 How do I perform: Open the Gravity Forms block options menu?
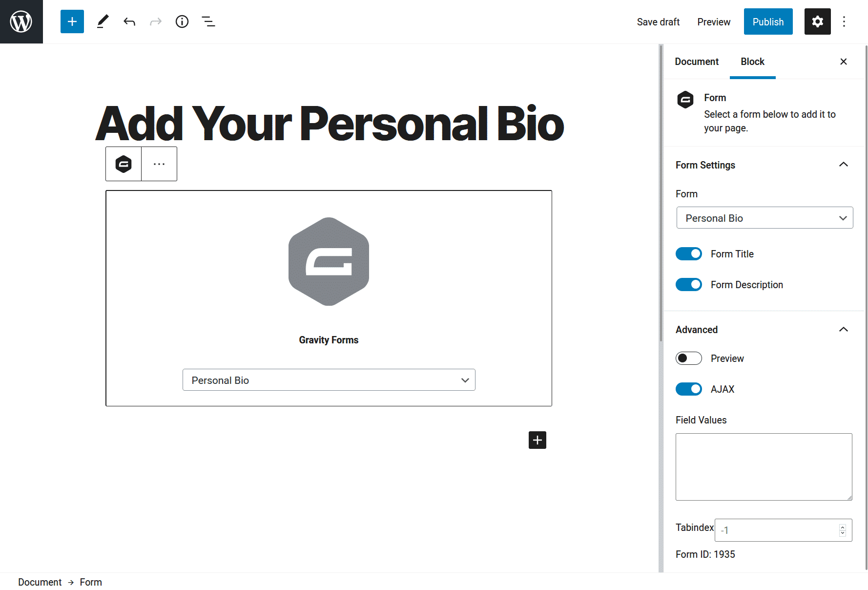point(159,164)
